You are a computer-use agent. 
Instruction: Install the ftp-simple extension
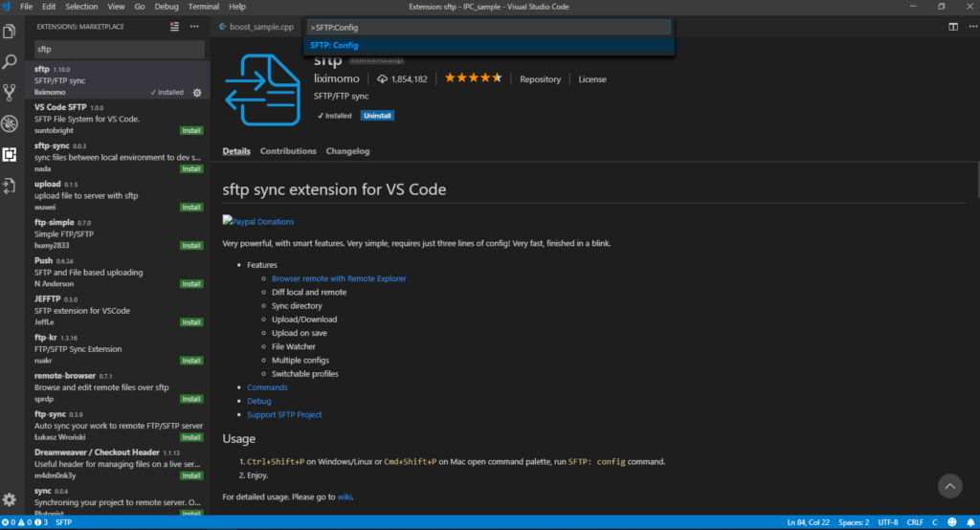tap(191, 246)
